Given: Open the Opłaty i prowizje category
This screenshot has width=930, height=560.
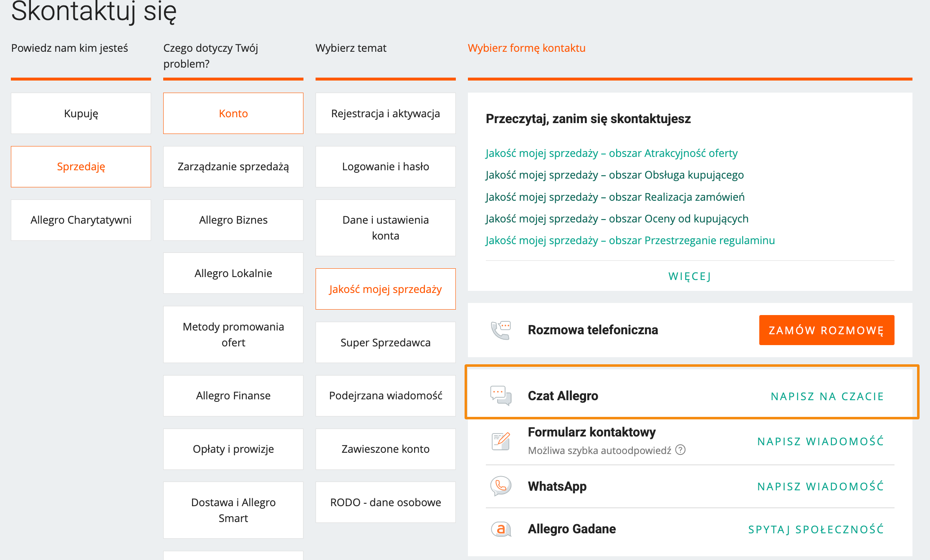Looking at the screenshot, I should [233, 449].
